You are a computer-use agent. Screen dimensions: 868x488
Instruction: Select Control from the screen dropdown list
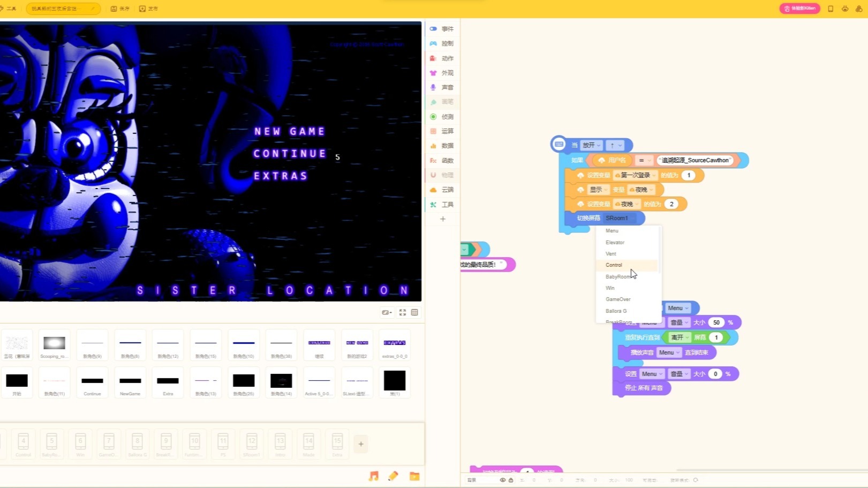pyautogui.click(x=613, y=265)
